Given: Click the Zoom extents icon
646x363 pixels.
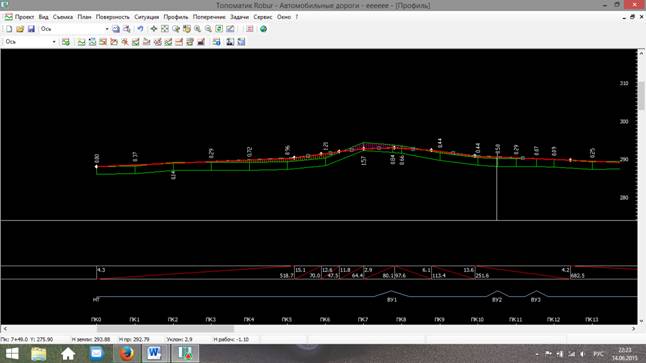Looking at the screenshot, I should point(165,29).
